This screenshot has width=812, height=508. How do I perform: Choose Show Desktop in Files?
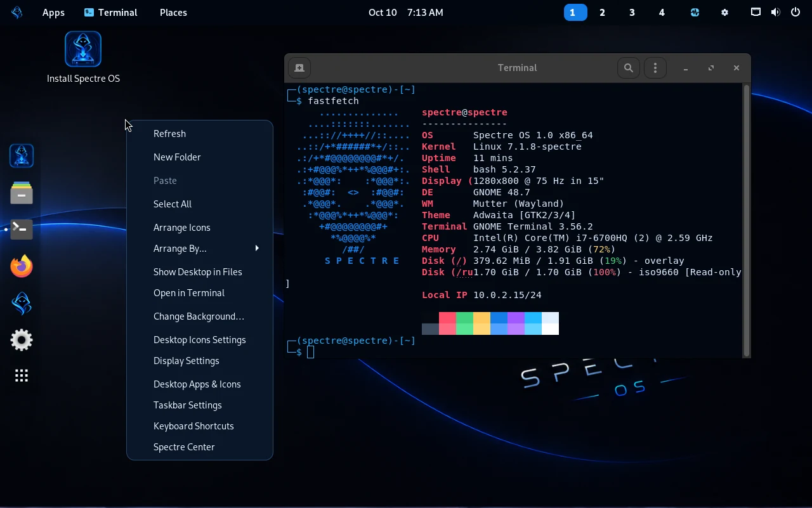pyautogui.click(x=200, y=272)
